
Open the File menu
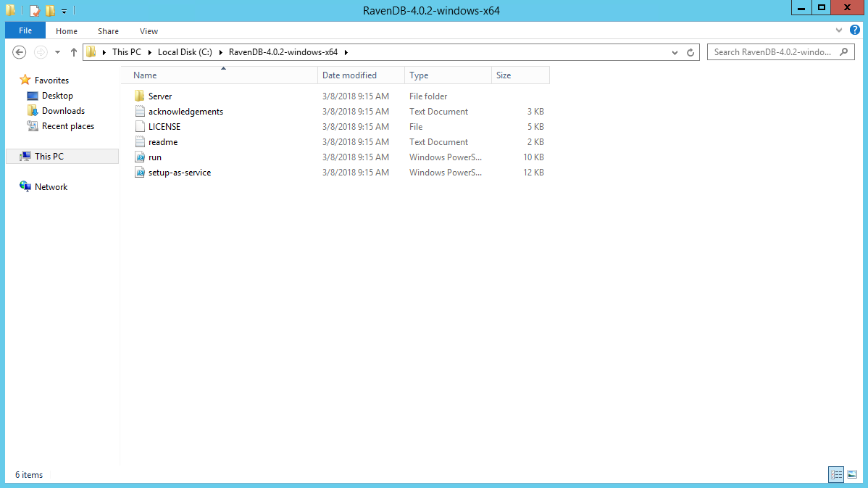coord(25,30)
